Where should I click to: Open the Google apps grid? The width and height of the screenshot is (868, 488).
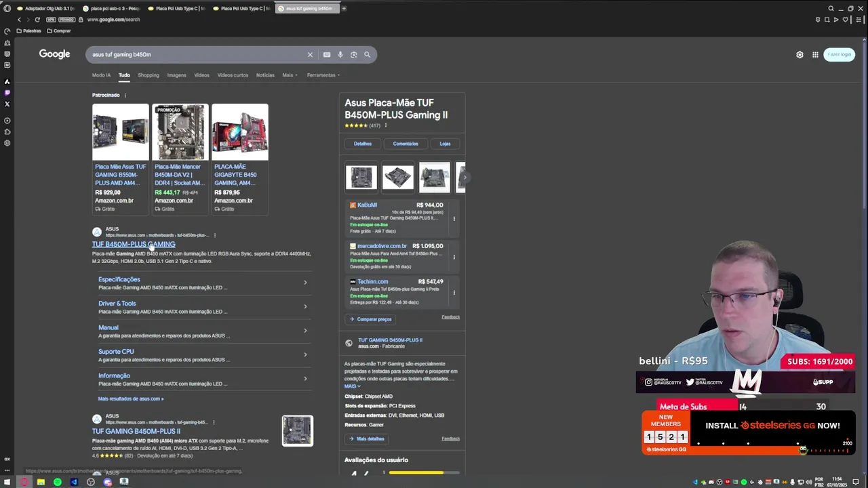[x=815, y=54]
